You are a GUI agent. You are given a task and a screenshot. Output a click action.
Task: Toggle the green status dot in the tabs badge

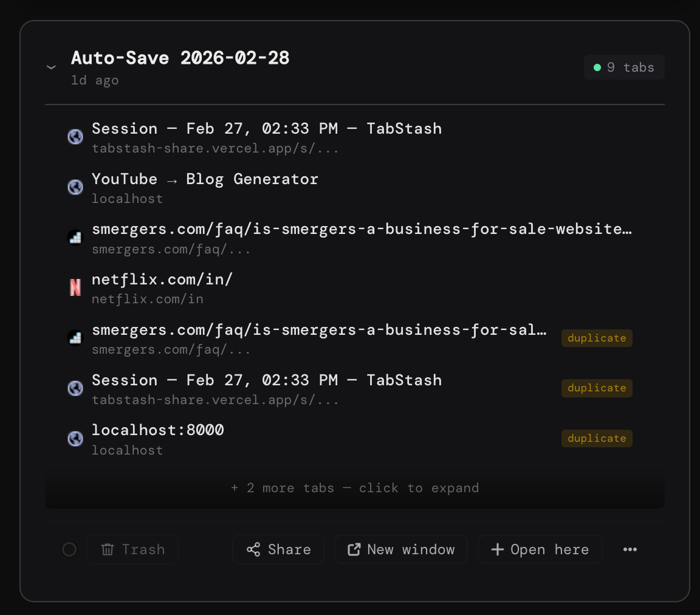(x=597, y=67)
